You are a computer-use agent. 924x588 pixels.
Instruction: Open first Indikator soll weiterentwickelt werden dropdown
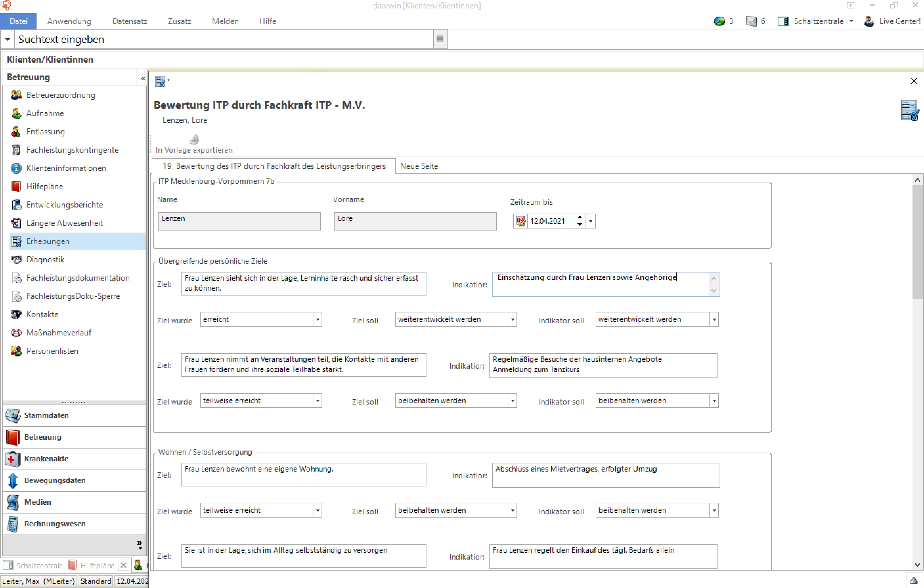(714, 319)
